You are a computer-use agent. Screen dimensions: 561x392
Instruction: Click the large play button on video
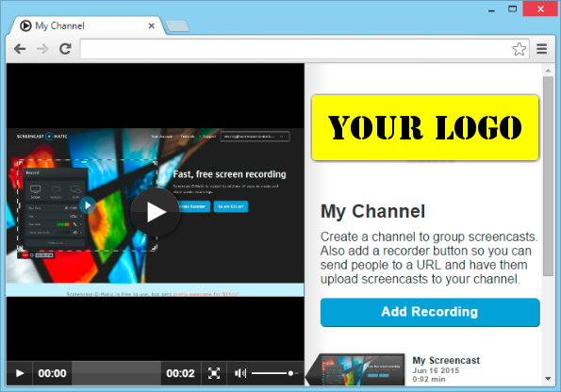coord(155,212)
